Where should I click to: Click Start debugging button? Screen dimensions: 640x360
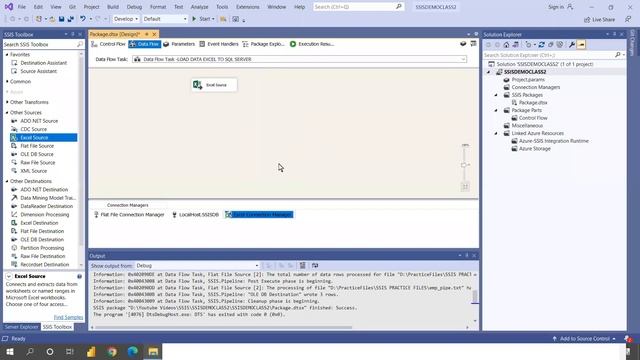pyautogui.click(x=203, y=19)
